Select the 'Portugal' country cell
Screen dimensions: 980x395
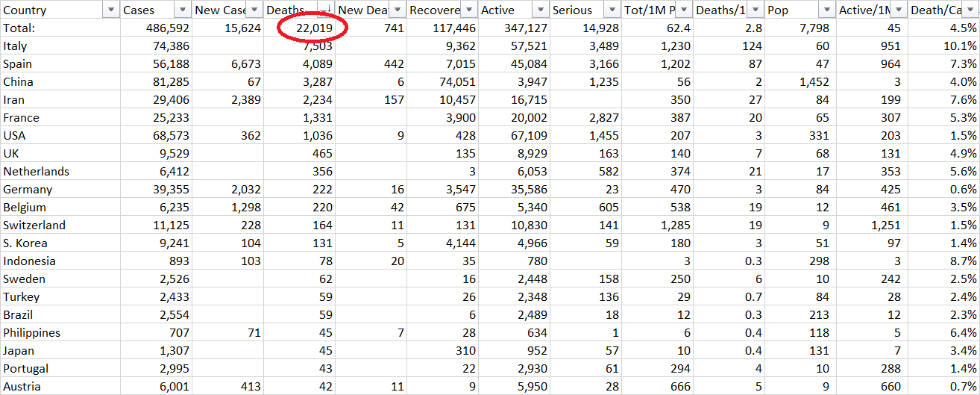pyautogui.click(x=60, y=368)
